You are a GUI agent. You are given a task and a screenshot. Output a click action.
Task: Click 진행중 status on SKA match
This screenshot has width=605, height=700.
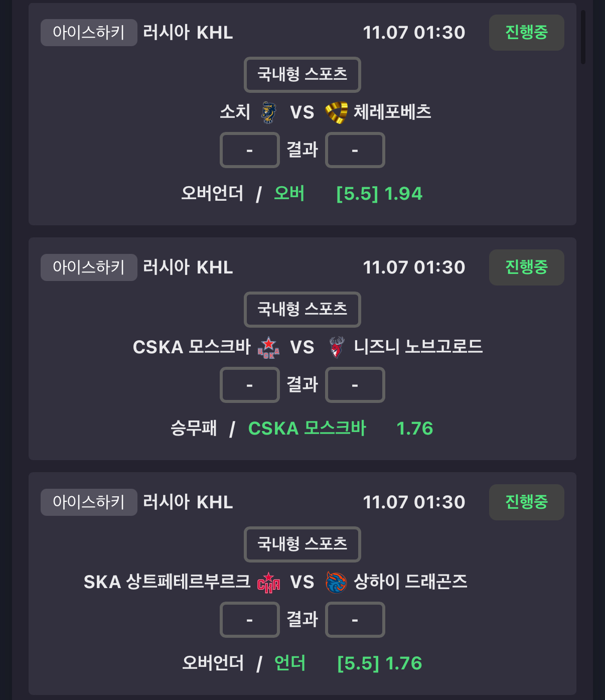526,502
